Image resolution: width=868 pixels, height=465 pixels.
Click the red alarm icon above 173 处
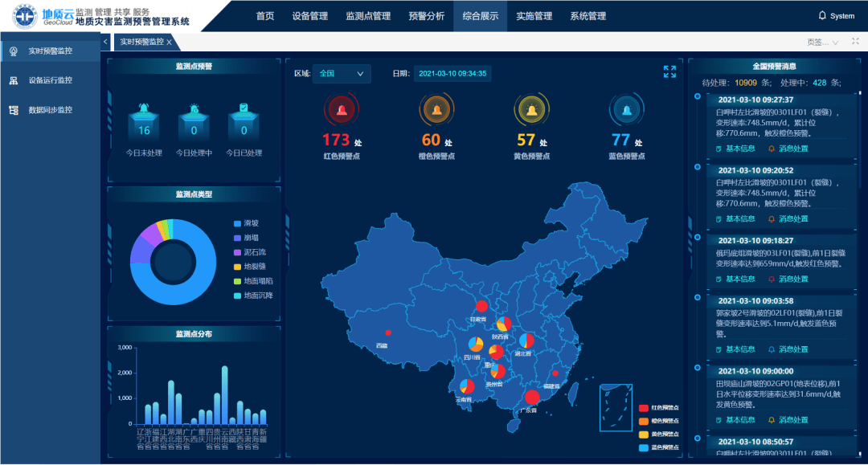click(x=341, y=110)
